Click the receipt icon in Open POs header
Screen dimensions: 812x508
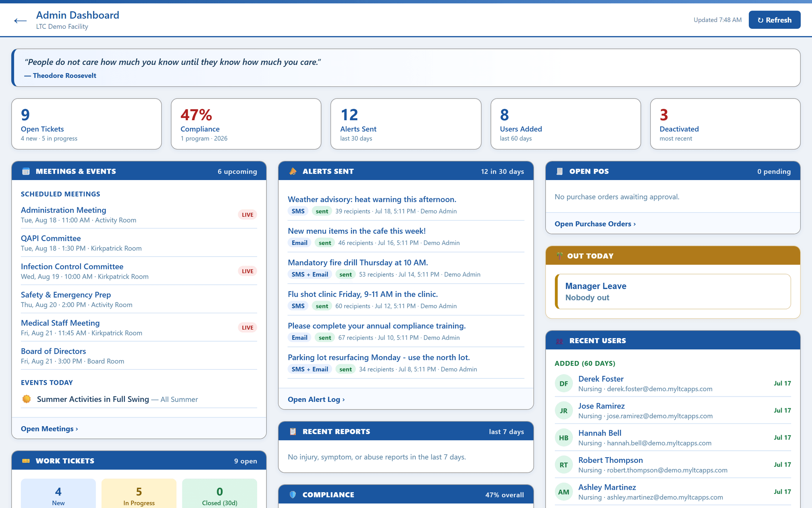click(559, 171)
